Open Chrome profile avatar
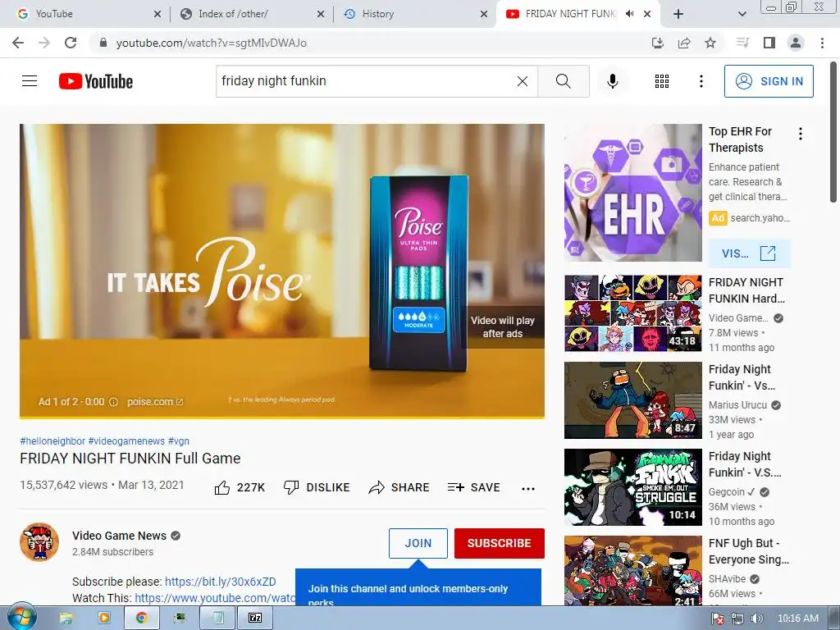The height and width of the screenshot is (630, 840). (x=796, y=43)
